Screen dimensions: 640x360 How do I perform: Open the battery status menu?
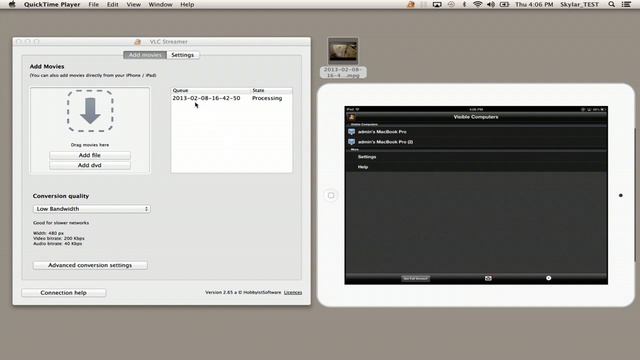[504, 4]
